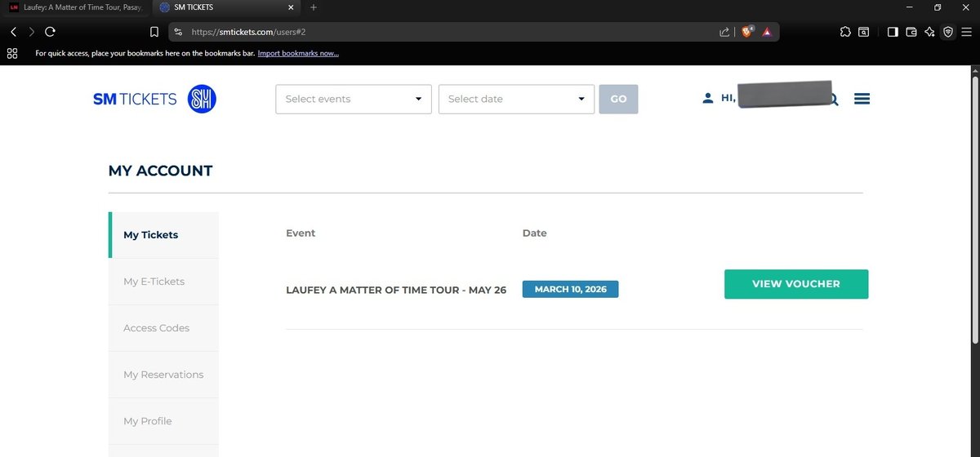This screenshot has height=457, width=980.
Task: Open the Select date dropdown
Action: coord(516,99)
